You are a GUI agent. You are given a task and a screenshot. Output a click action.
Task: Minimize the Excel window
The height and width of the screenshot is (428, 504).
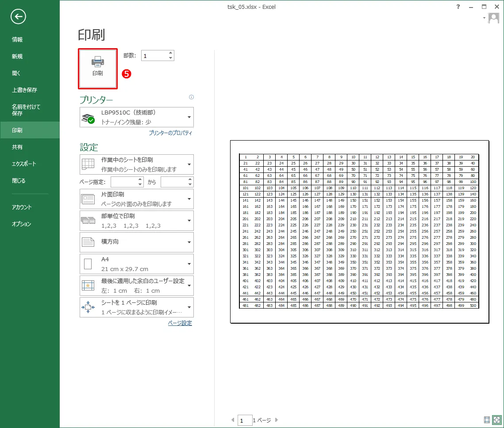click(471, 7)
